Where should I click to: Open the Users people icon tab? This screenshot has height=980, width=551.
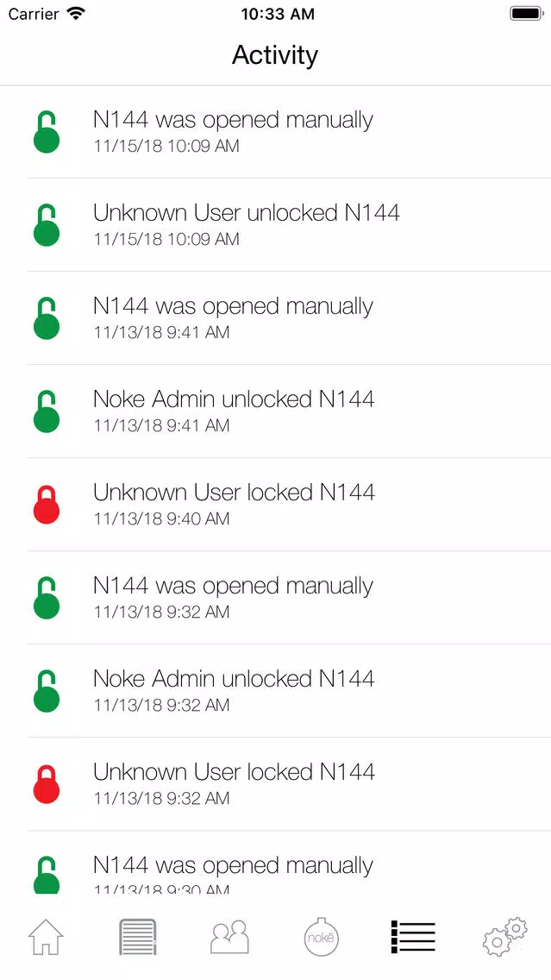click(x=229, y=936)
